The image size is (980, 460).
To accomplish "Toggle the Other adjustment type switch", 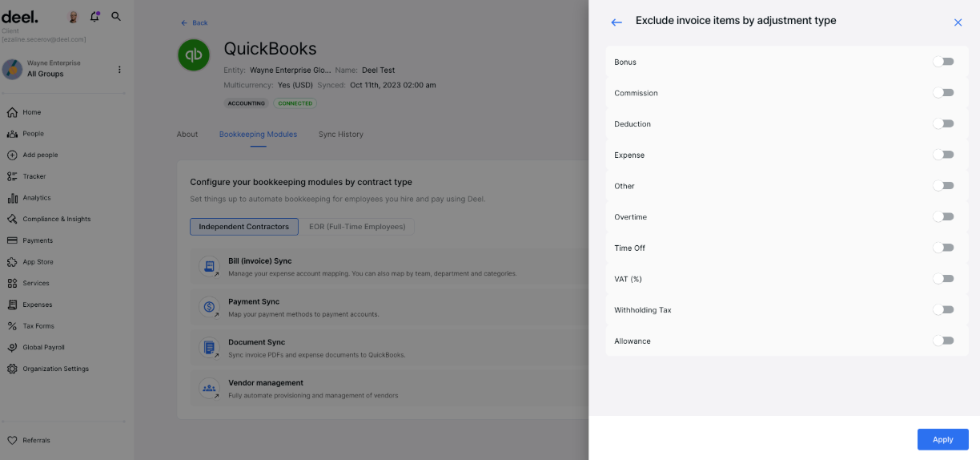I will [943, 186].
